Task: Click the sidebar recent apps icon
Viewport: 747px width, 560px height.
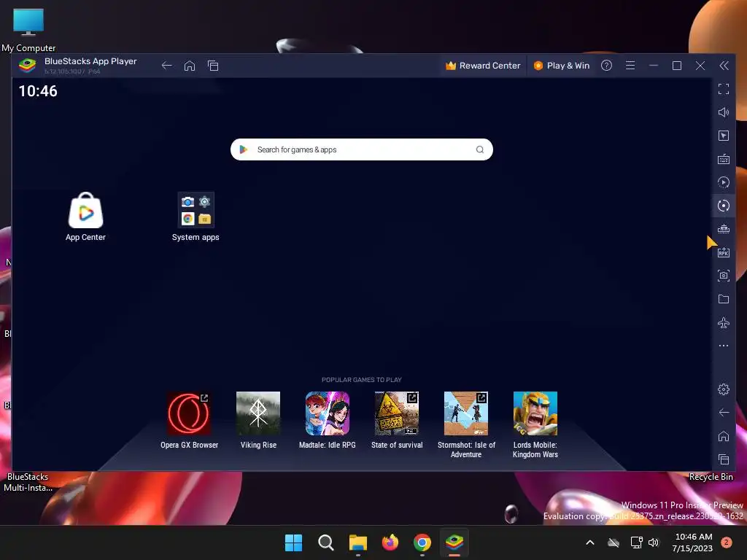Action: click(724, 459)
